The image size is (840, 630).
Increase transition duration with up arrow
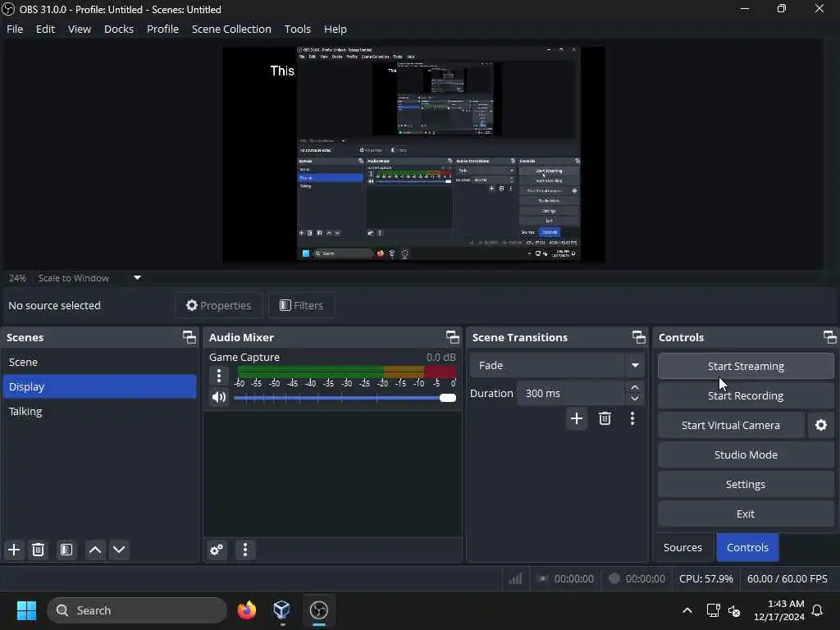point(635,387)
